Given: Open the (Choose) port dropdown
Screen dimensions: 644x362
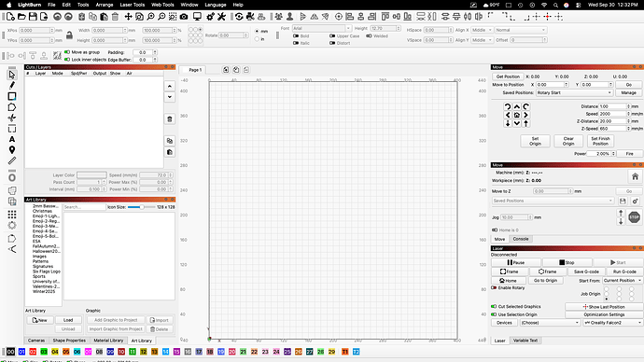Looking at the screenshot, I should 550,323.
